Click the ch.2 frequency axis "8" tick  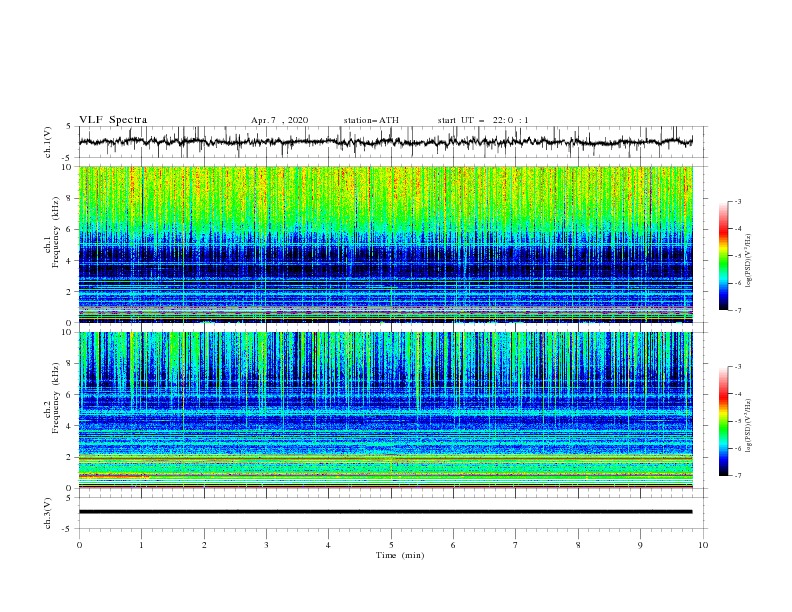click(x=70, y=364)
